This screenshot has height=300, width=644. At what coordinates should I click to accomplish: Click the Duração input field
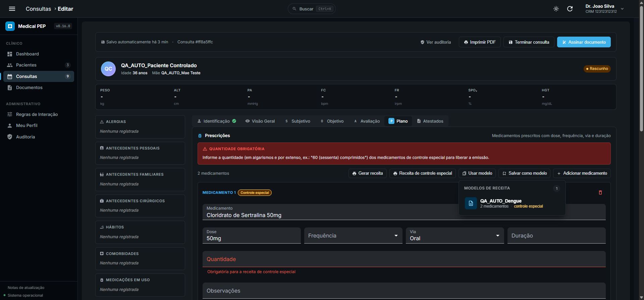(x=556, y=235)
